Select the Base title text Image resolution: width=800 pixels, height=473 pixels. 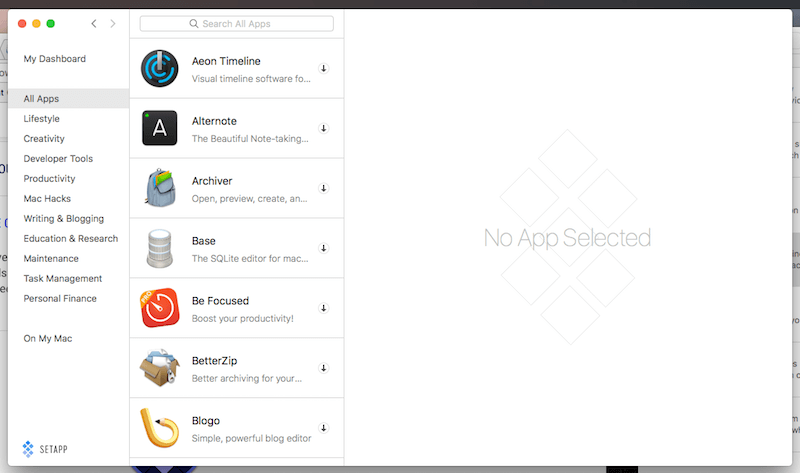(x=204, y=241)
